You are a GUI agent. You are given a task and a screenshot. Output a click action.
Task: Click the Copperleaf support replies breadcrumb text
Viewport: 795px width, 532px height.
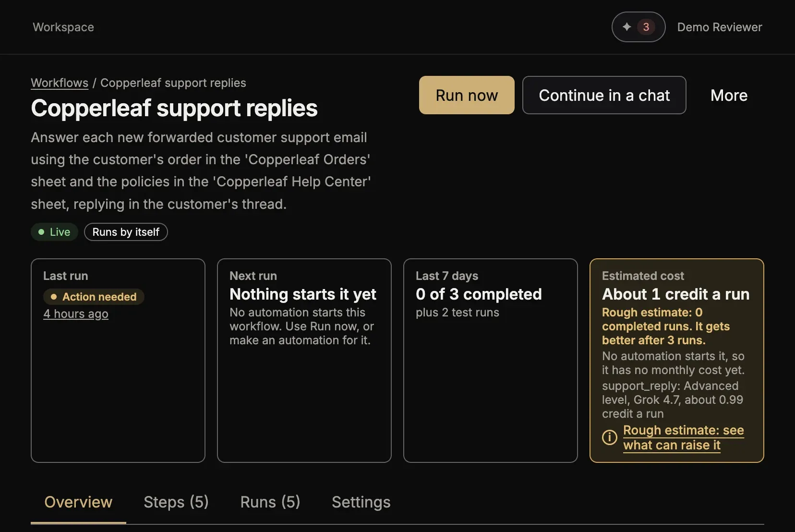173,83
